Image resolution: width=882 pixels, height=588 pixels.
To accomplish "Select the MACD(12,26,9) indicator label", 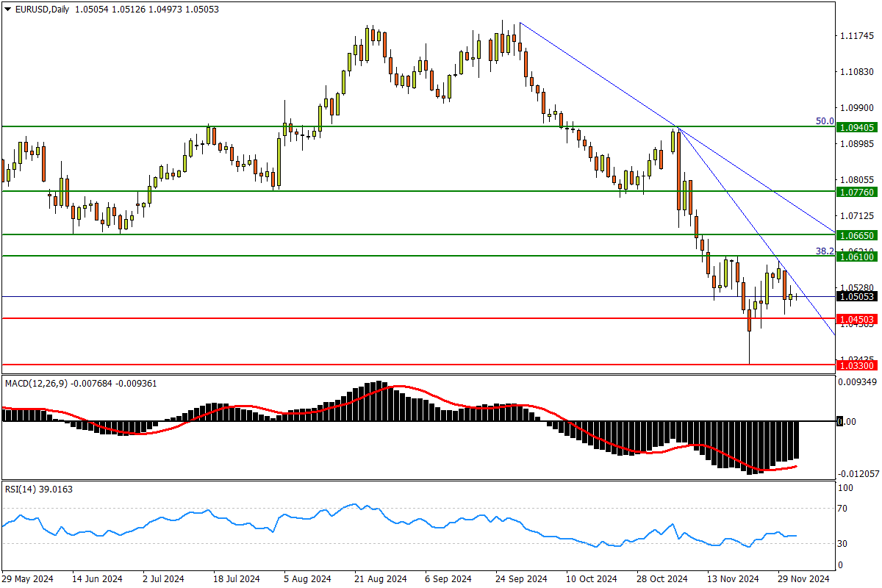I will coord(36,383).
